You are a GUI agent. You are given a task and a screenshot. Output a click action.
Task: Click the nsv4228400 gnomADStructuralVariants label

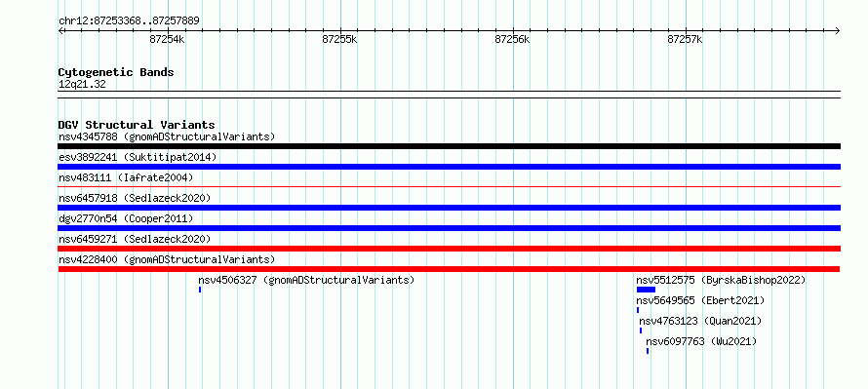[167, 259]
